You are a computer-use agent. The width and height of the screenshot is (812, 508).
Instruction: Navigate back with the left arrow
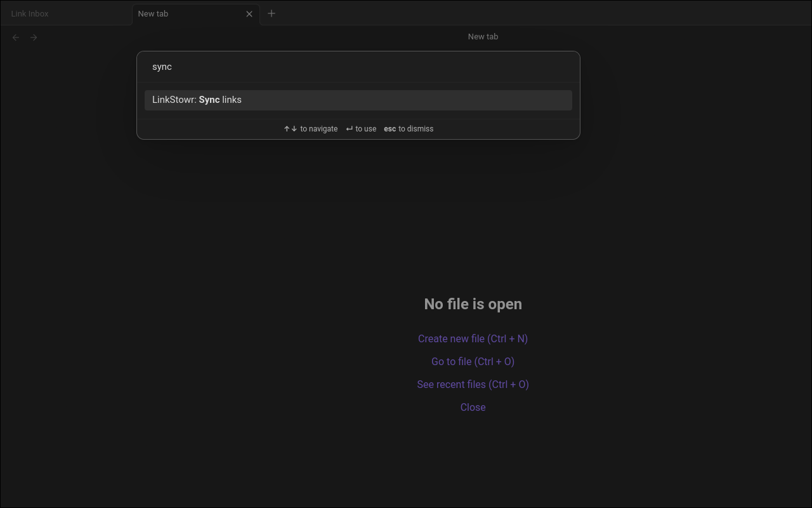pyautogui.click(x=16, y=37)
